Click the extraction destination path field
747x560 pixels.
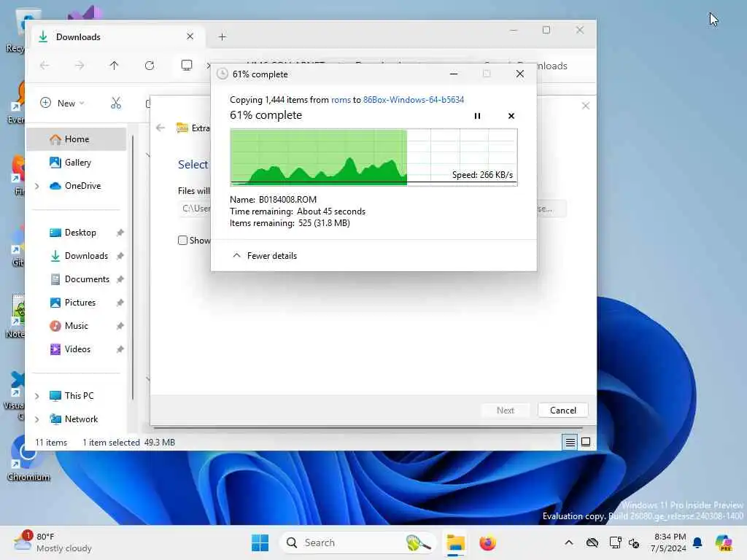[x=194, y=209]
